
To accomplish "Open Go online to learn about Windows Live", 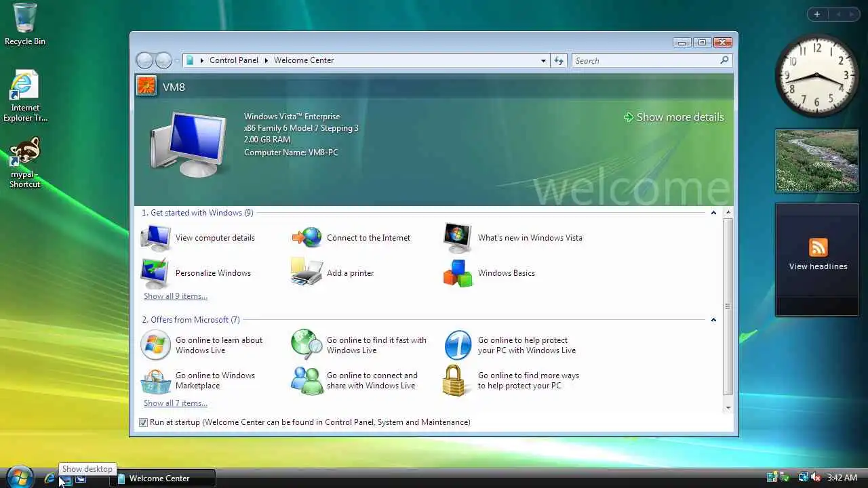I will click(x=202, y=346).
